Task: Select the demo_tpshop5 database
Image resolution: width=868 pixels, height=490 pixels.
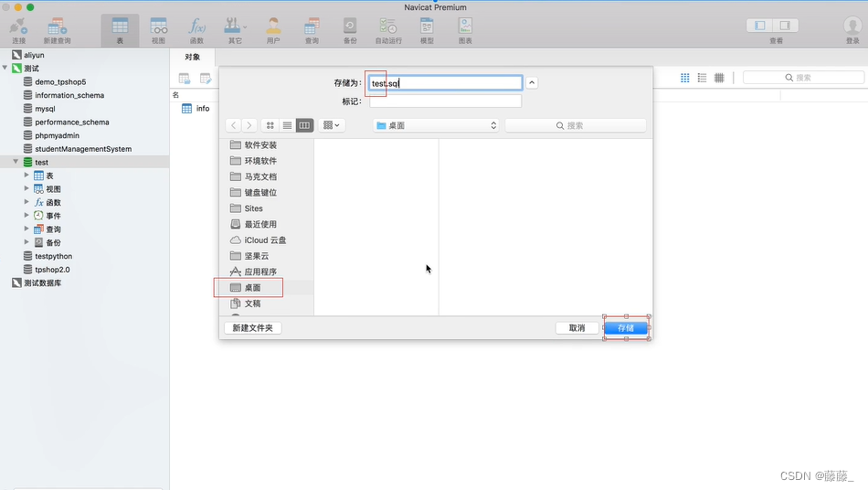Action: pyautogui.click(x=60, y=81)
